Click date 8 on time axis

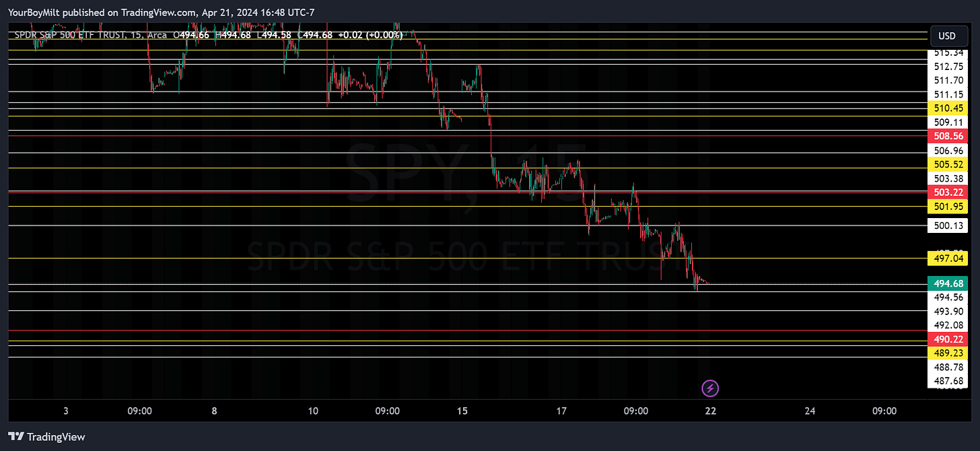(x=214, y=411)
